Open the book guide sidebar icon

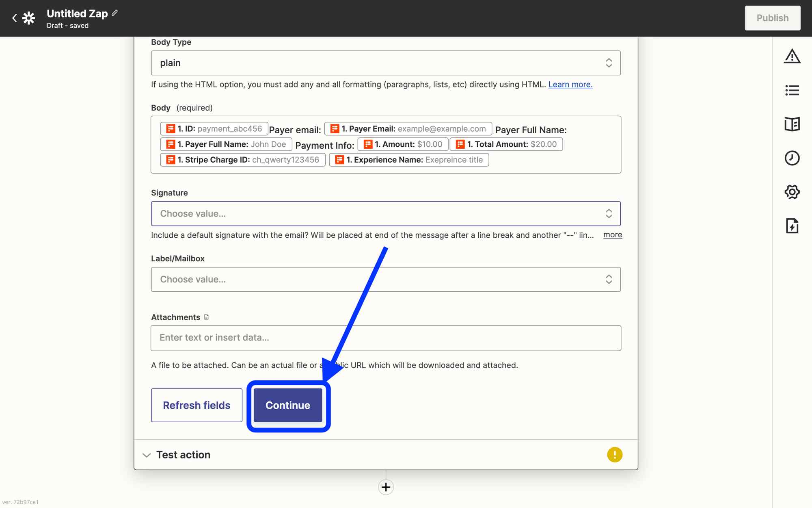pos(792,124)
